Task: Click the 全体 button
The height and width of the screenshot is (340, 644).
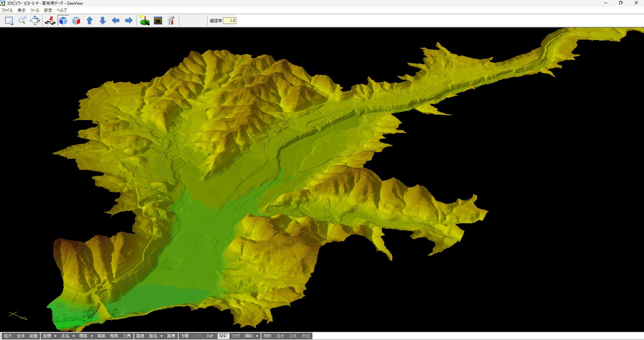Action: click(21, 336)
